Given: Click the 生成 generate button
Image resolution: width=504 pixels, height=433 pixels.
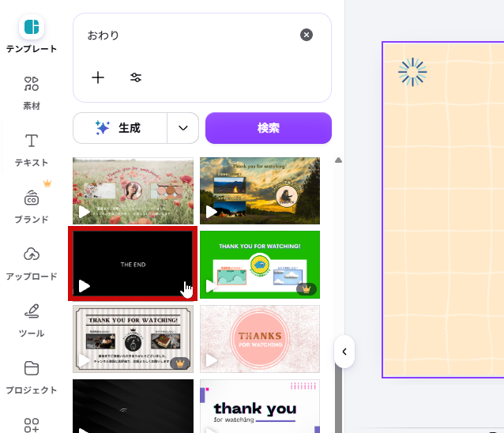Looking at the screenshot, I should pyautogui.click(x=120, y=128).
